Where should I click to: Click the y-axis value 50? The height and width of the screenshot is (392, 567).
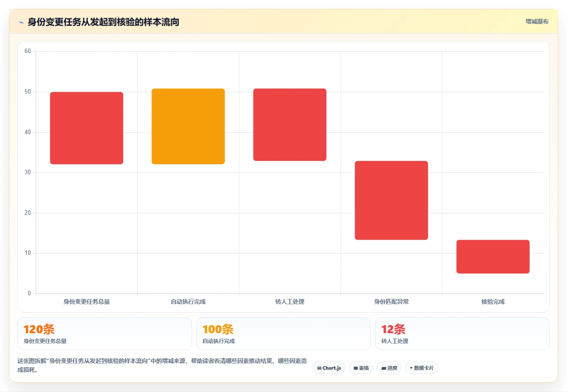[28, 92]
